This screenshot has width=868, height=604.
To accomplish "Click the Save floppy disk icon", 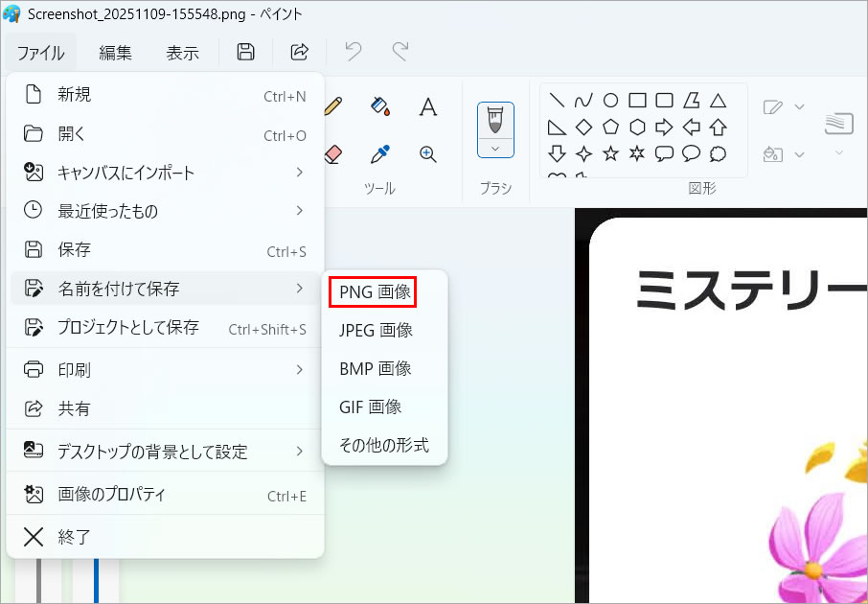I will point(246,52).
